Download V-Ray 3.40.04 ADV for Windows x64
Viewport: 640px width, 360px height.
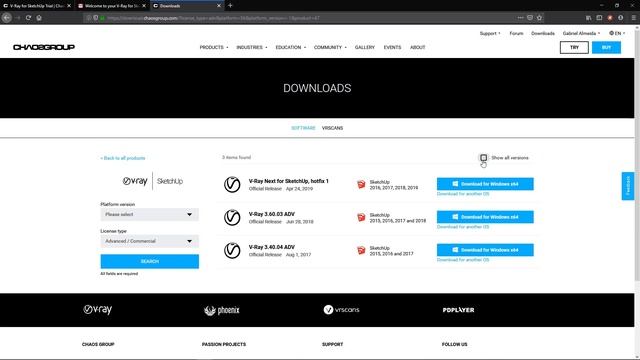(485, 250)
